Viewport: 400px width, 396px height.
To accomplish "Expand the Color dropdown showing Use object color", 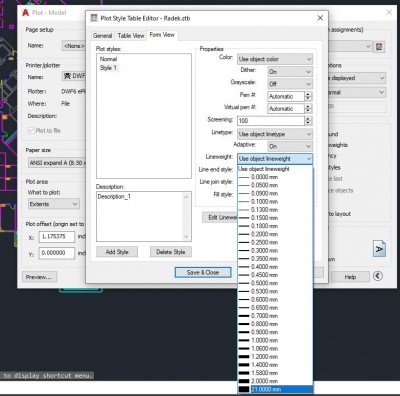I will pos(275,59).
